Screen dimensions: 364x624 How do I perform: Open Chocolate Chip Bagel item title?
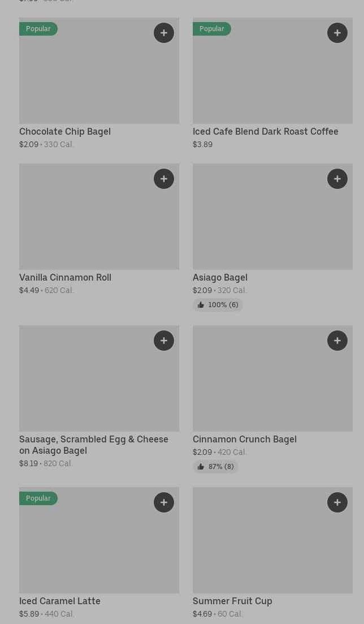point(65,131)
